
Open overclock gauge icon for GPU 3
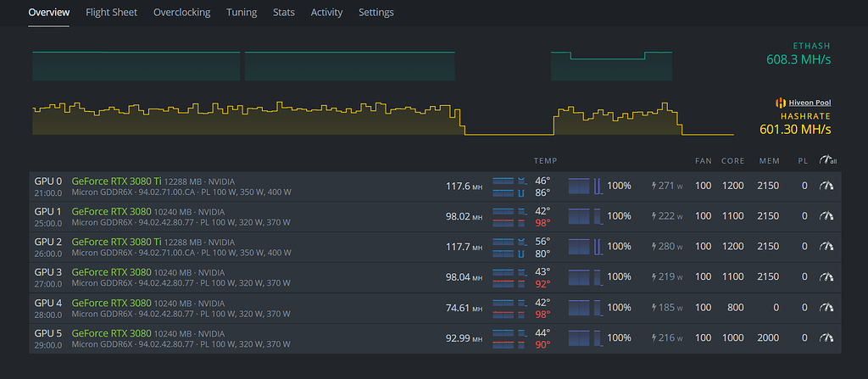pyautogui.click(x=826, y=277)
